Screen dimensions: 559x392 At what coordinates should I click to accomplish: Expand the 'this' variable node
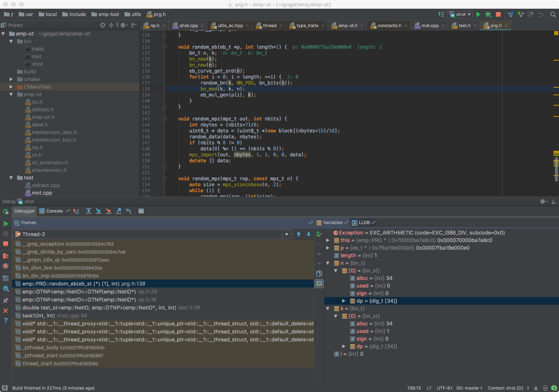(328, 240)
